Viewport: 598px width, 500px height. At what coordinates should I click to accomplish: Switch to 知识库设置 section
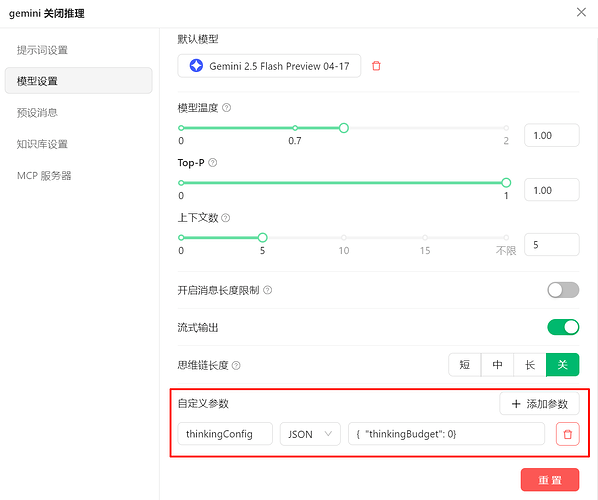tap(42, 144)
